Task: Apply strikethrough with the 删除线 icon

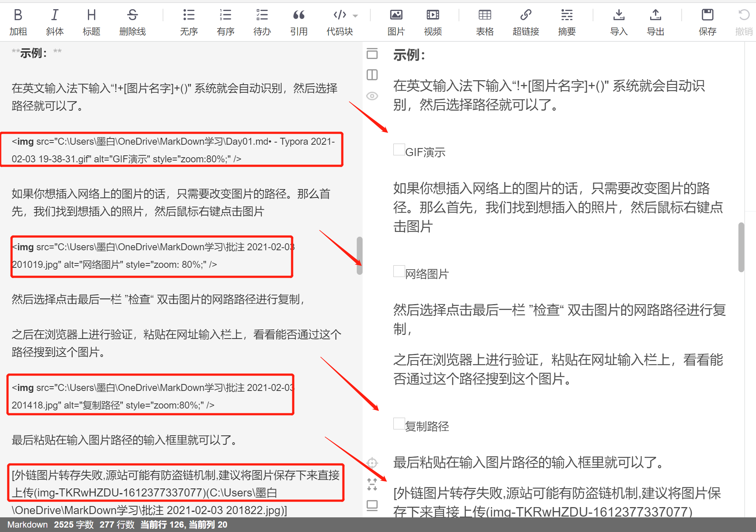Action: pyautogui.click(x=132, y=21)
